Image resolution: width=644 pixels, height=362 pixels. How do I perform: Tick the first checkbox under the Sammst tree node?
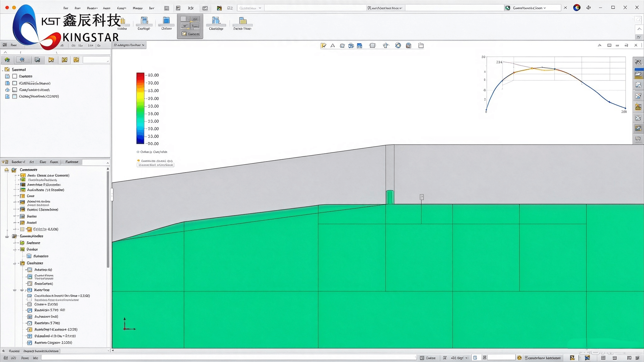pos(14,76)
